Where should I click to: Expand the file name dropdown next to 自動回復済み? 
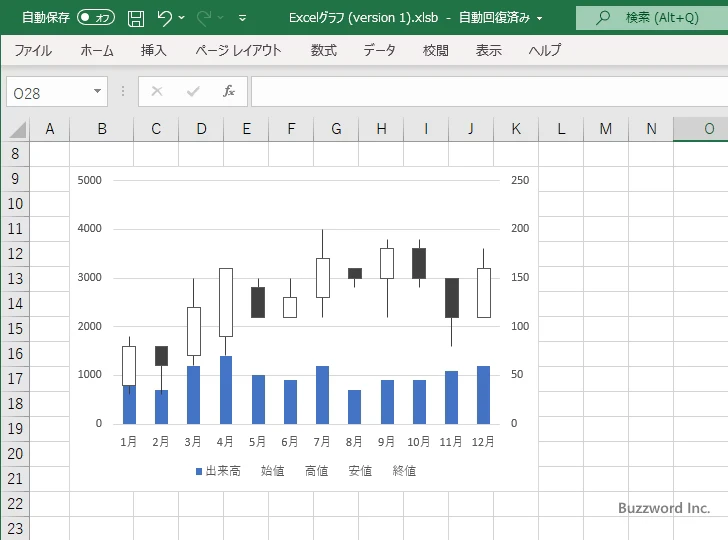540,19
